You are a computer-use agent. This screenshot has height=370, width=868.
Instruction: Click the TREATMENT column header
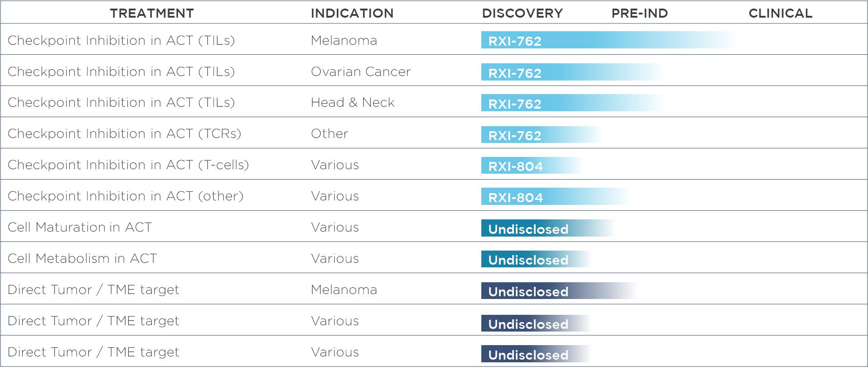(152, 13)
